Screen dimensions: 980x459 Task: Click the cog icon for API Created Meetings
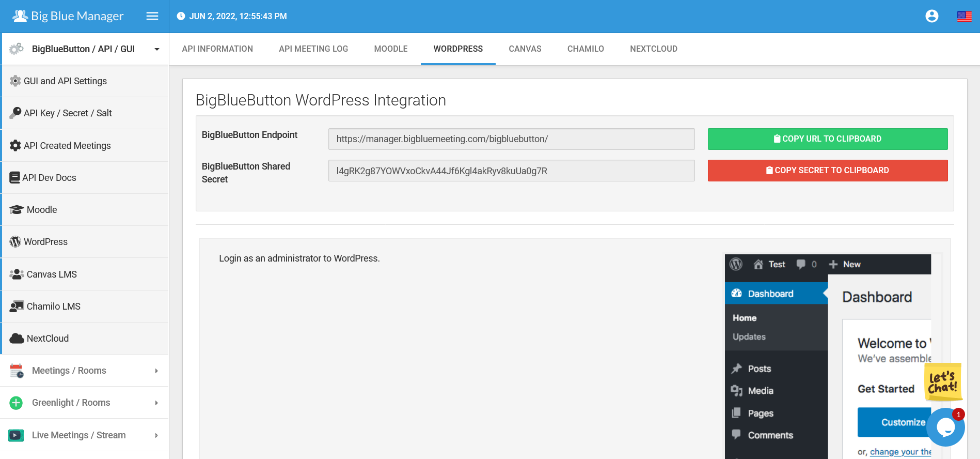pyautogui.click(x=15, y=145)
